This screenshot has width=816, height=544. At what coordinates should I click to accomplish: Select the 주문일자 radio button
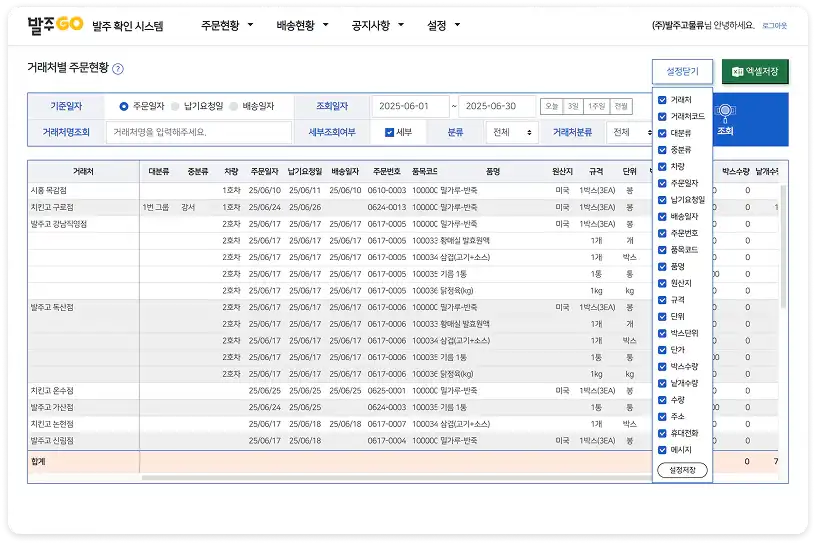coord(124,106)
